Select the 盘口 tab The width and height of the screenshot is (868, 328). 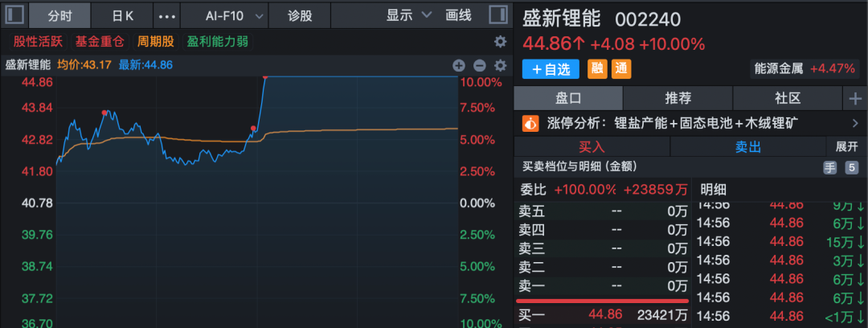568,99
